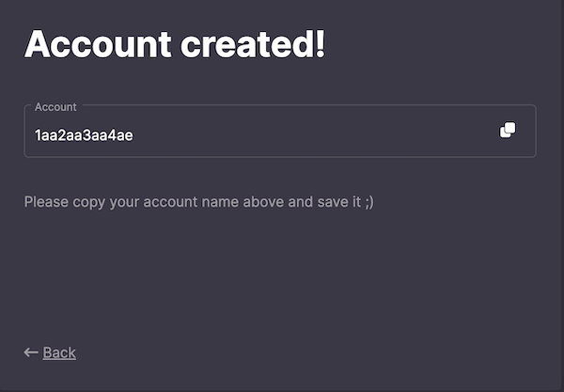Click the ";)" at the end of the hint
Image resolution: width=564 pixels, height=392 pixels.
(369, 202)
